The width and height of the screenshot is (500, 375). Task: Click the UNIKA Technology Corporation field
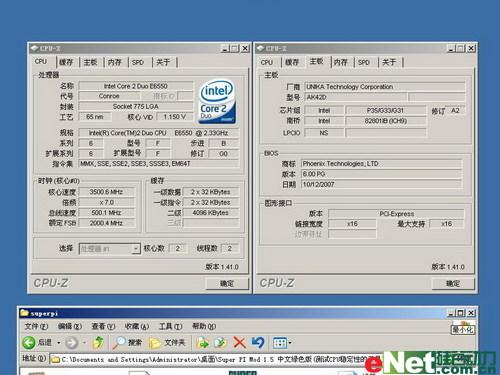click(x=385, y=87)
